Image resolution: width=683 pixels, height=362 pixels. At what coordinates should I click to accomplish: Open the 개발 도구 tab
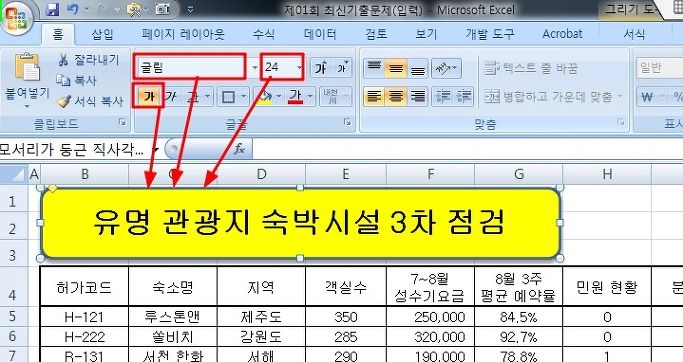click(490, 34)
